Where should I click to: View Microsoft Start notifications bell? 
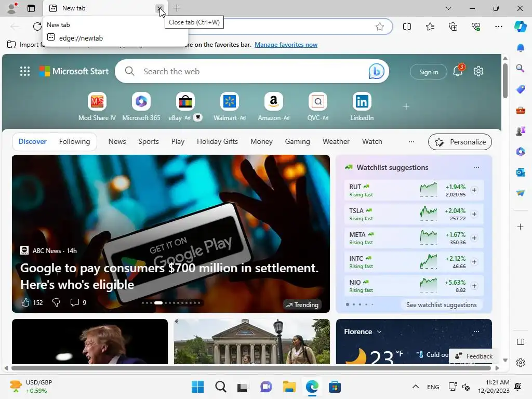[x=458, y=71]
